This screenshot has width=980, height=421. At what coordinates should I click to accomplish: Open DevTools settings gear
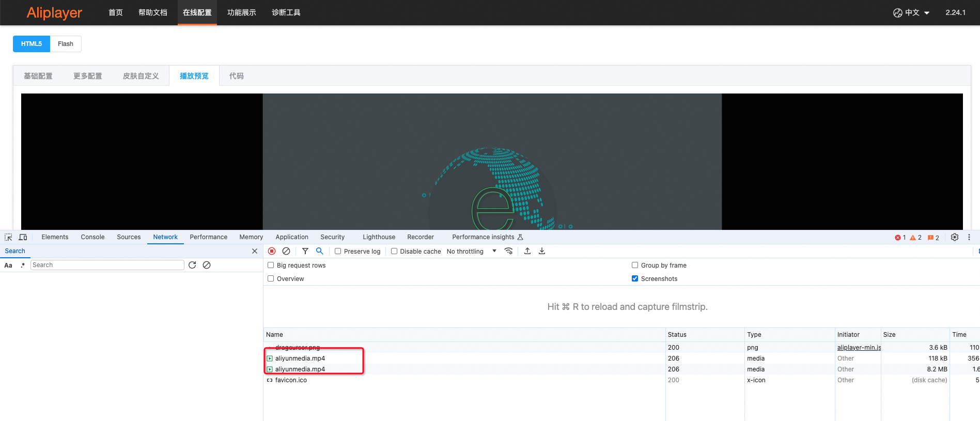click(955, 237)
